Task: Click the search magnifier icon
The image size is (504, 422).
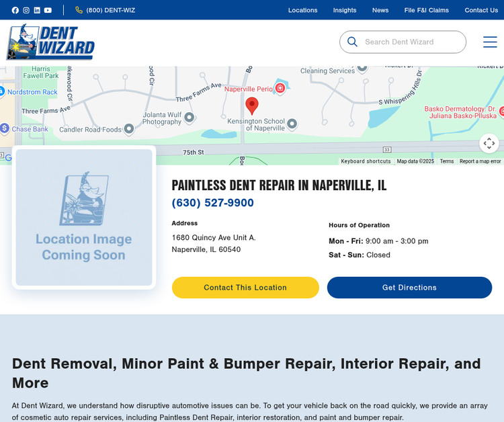Action: (x=352, y=42)
